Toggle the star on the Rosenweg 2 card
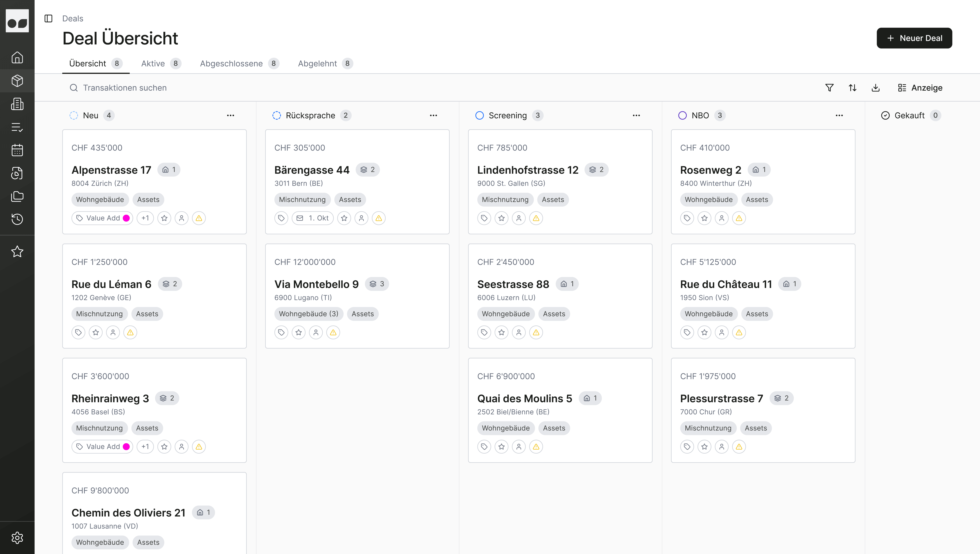 [704, 218]
